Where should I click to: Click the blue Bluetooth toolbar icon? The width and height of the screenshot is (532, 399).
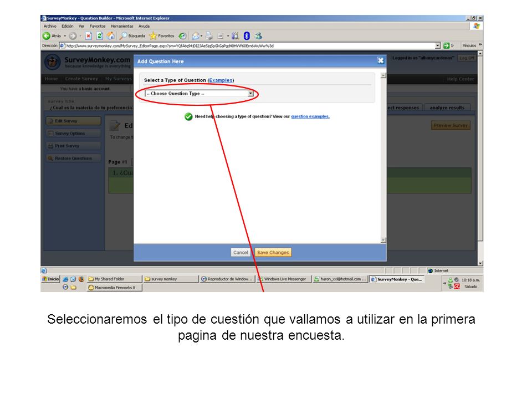247,35
